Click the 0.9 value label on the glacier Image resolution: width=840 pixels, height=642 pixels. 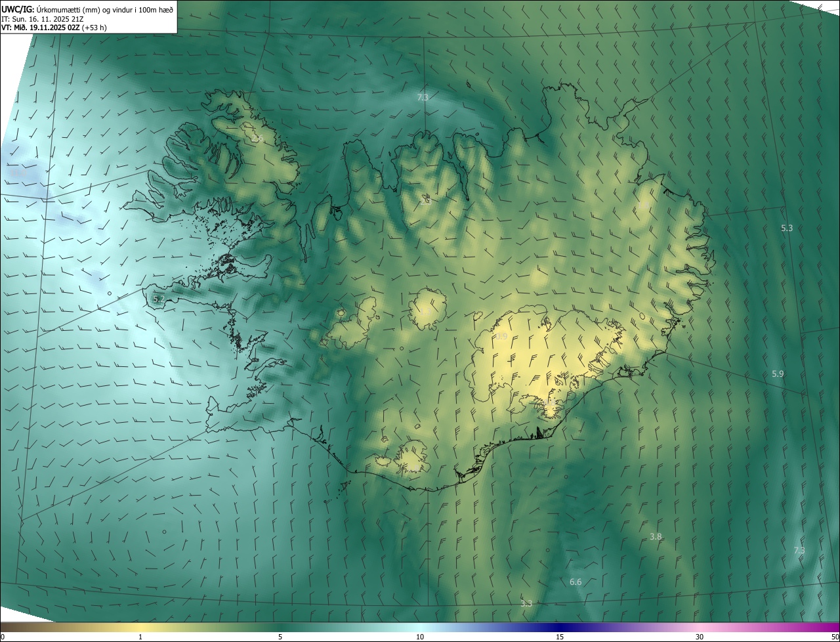point(501,336)
